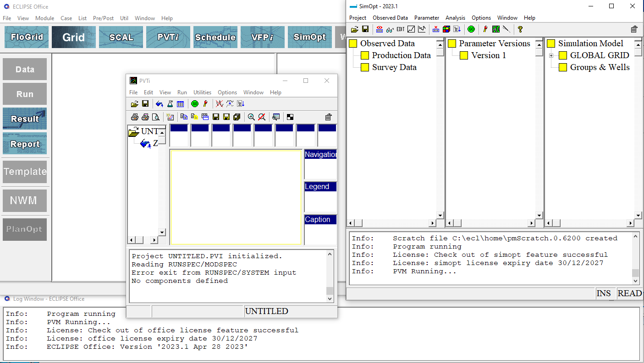Click open project icon in PVTi toolbar
Image resolution: width=644 pixels, height=363 pixels.
pyautogui.click(x=134, y=104)
